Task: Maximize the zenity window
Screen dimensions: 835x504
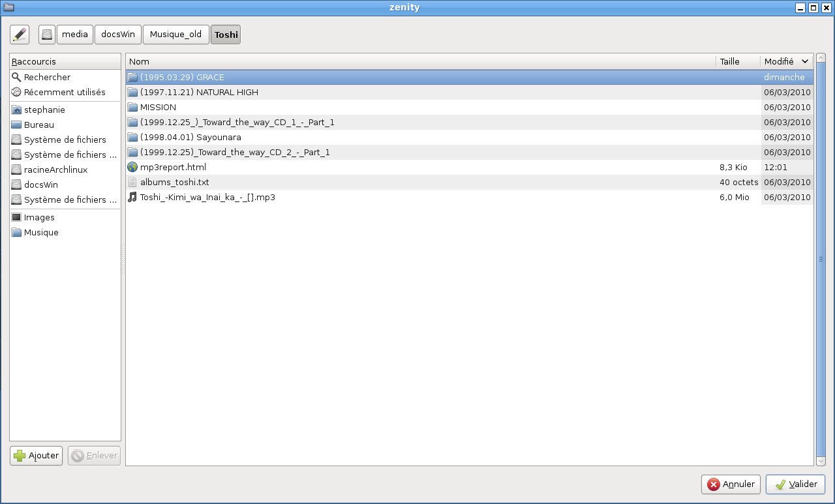Action: click(x=813, y=8)
